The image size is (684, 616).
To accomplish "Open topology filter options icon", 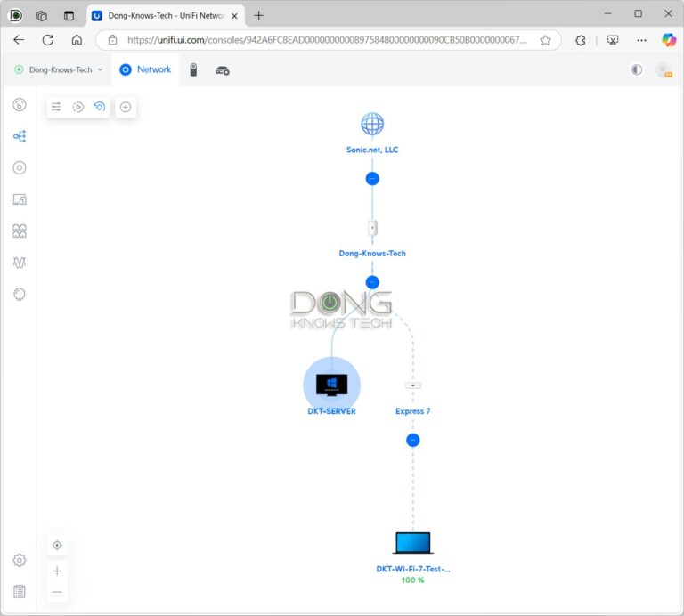I will [56, 107].
